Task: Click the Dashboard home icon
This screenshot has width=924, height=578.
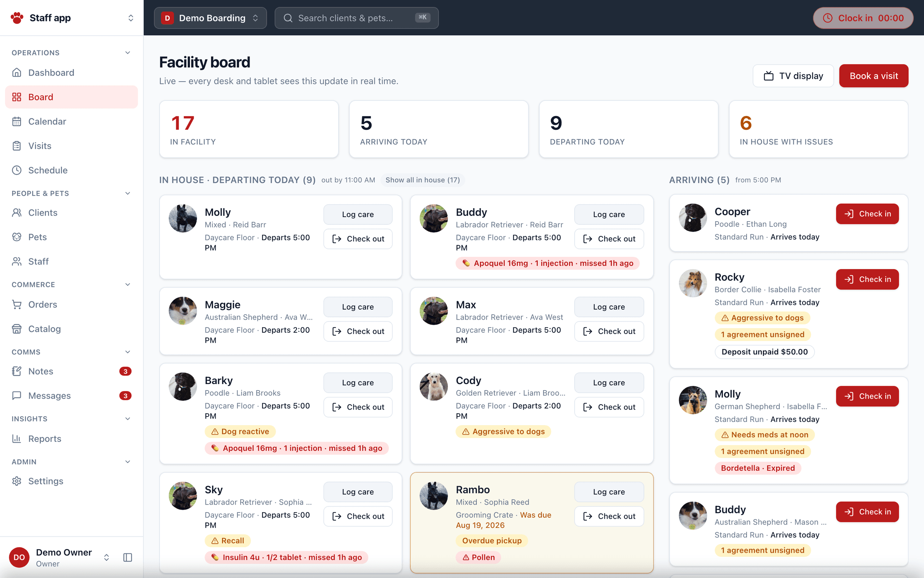Action: [x=17, y=73]
